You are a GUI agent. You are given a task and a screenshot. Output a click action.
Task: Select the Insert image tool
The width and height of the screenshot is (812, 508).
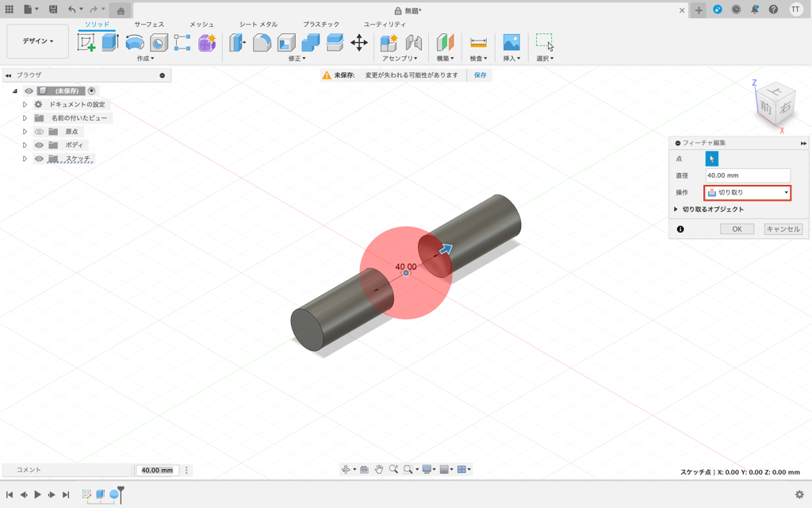click(x=511, y=43)
